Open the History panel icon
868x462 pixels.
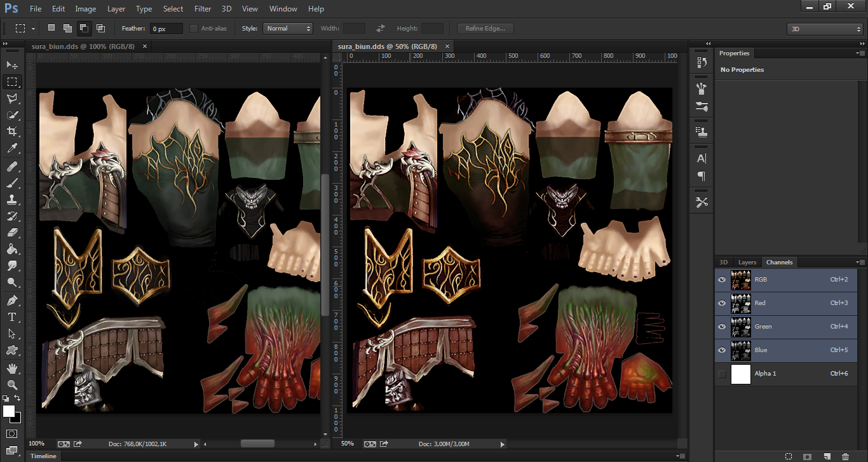tap(702, 62)
